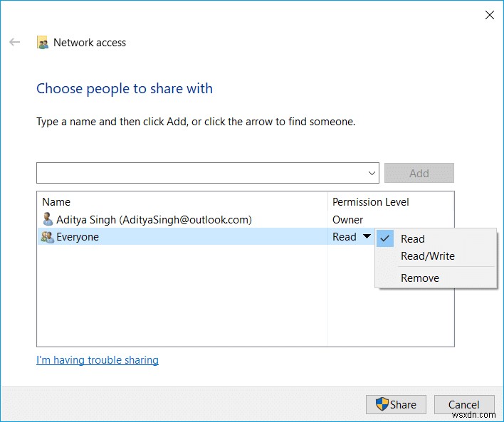Click the Permission Level column header
Image resolution: width=504 pixels, height=422 pixels.
[371, 202]
